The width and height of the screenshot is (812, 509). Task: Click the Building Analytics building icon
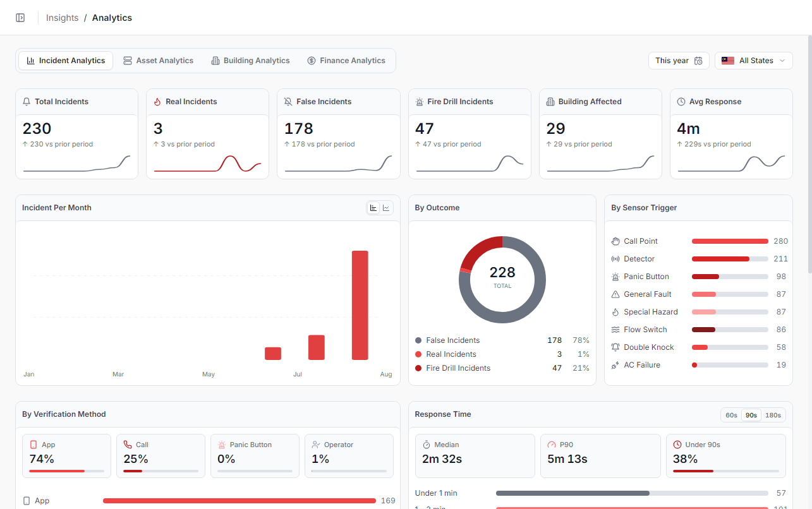point(215,61)
